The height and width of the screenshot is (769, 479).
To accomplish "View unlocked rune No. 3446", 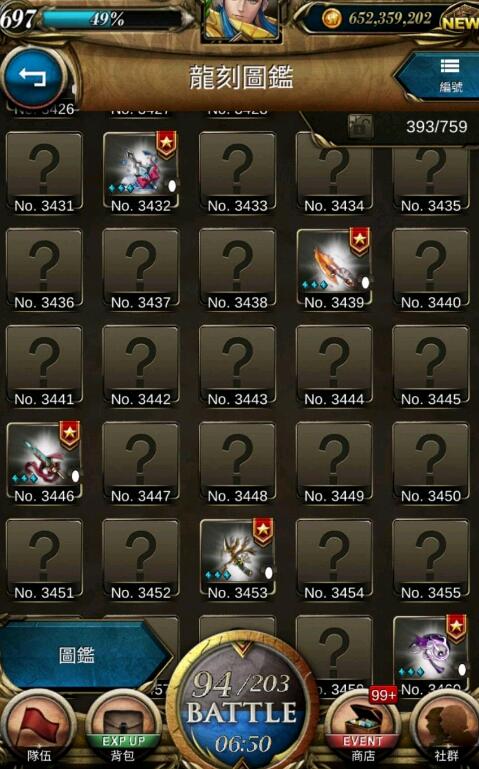I will [44, 463].
